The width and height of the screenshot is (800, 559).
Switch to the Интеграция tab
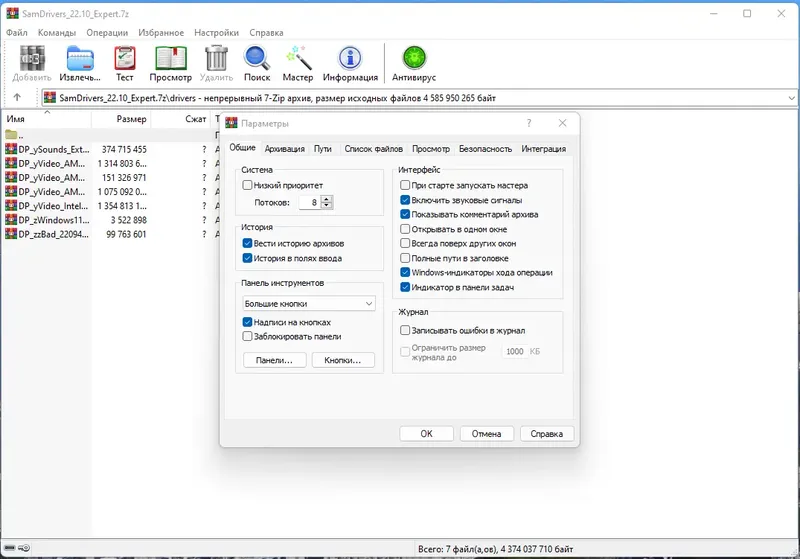[544, 149]
